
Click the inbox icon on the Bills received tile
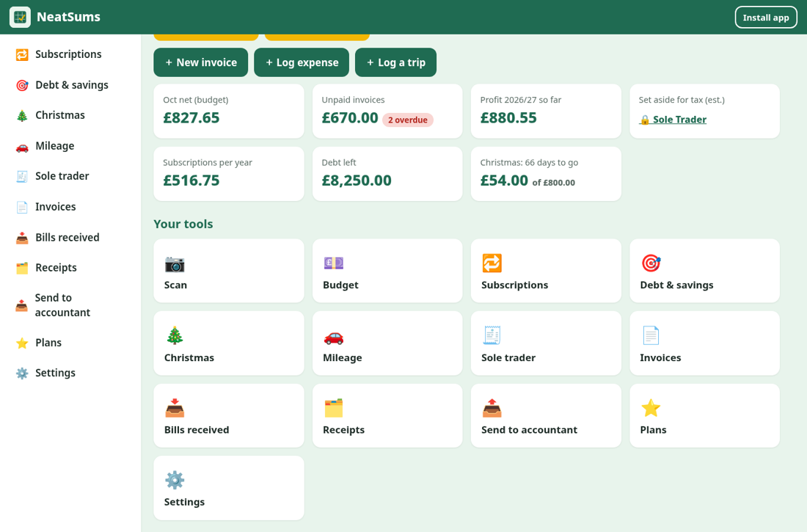point(175,409)
